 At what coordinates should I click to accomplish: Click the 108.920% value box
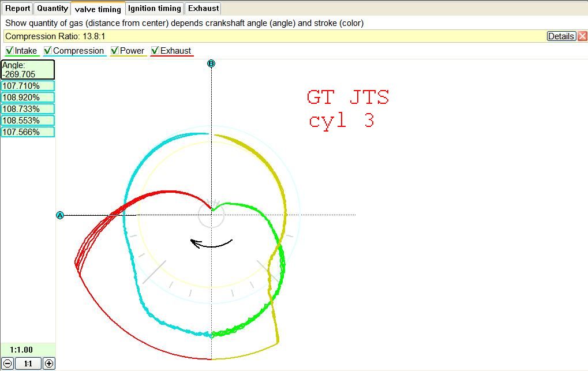click(x=28, y=98)
